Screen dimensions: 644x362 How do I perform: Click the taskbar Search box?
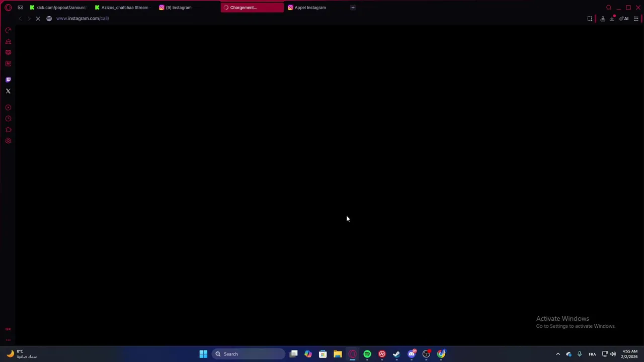pyautogui.click(x=249, y=354)
